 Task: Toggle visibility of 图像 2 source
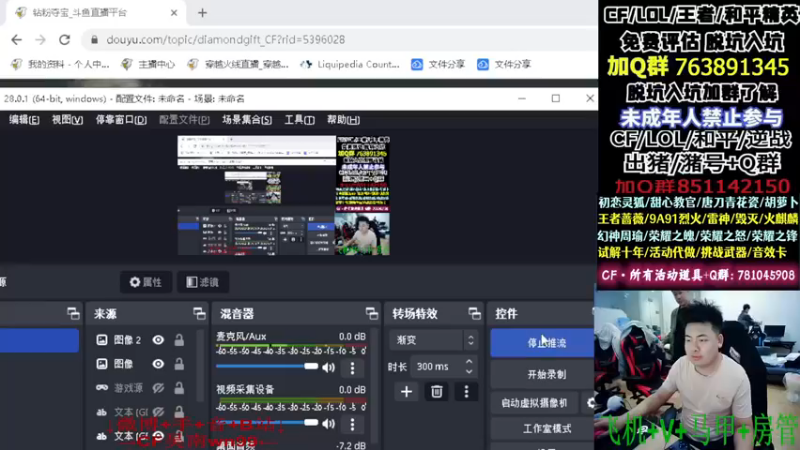click(158, 340)
